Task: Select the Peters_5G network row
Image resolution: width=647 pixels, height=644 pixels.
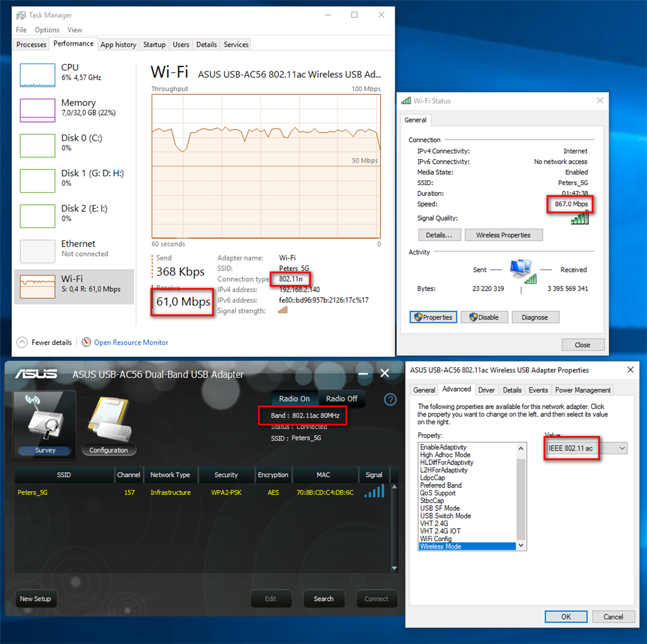Action: click(202, 492)
